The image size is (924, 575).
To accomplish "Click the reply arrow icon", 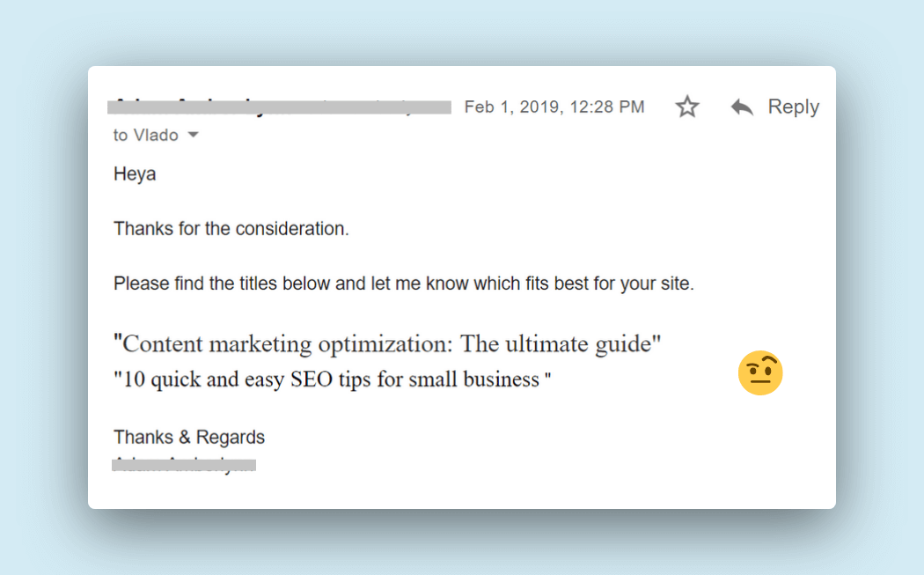I will tap(742, 107).
